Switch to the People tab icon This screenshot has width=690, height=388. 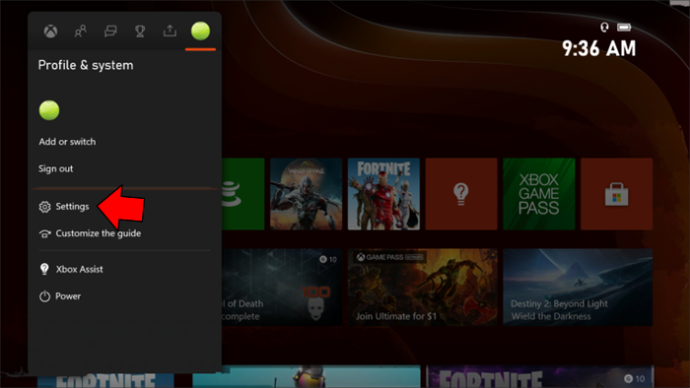[x=81, y=31]
